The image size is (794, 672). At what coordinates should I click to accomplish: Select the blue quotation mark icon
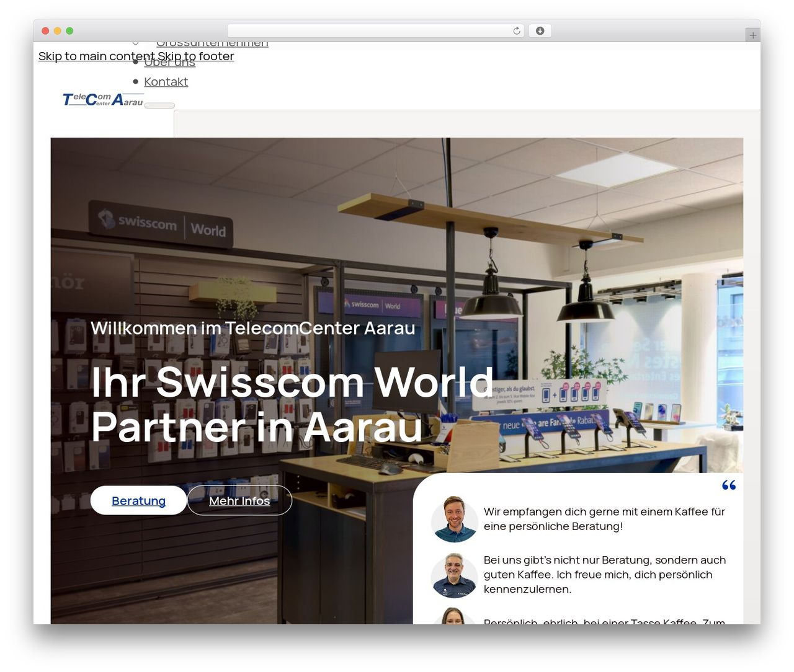pyautogui.click(x=729, y=485)
